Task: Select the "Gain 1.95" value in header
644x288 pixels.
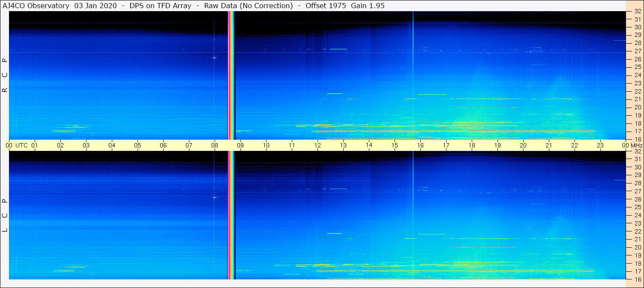Action: pyautogui.click(x=368, y=6)
